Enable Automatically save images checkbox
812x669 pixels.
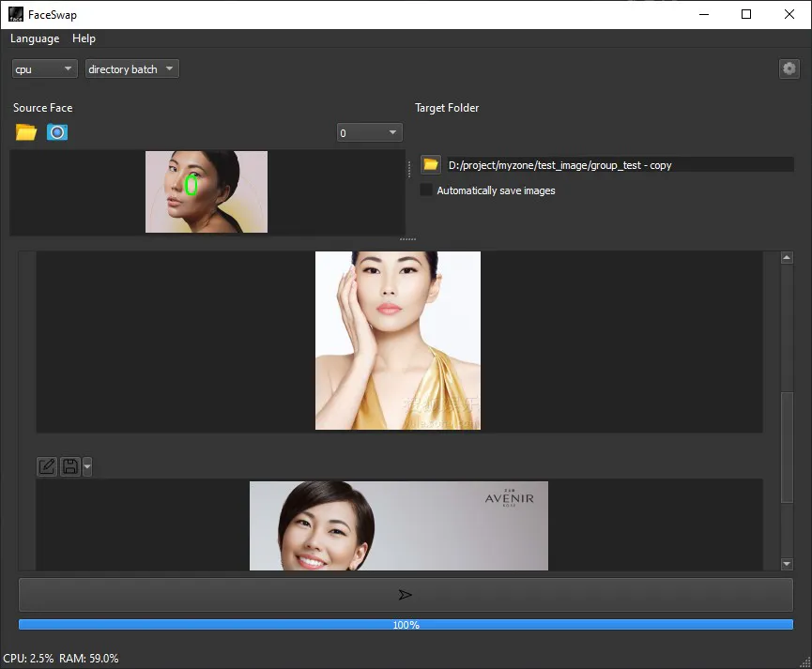click(426, 190)
